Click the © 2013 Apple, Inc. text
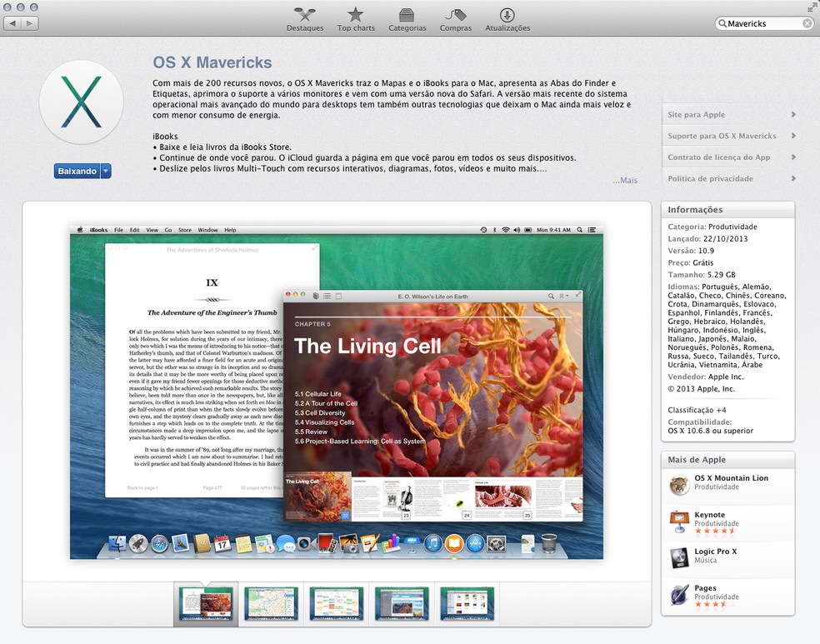This screenshot has height=644, width=820. pos(702,389)
